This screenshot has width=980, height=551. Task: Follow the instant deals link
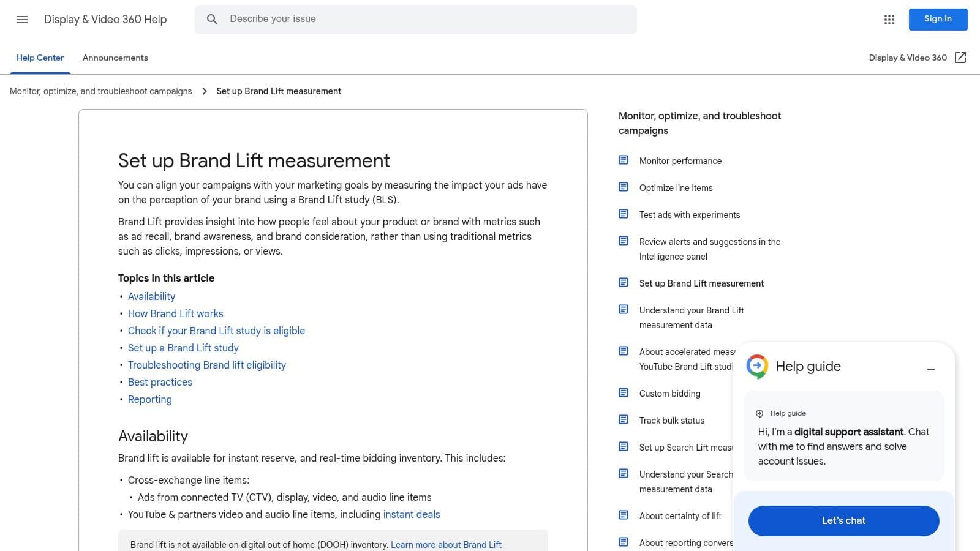pos(411,514)
